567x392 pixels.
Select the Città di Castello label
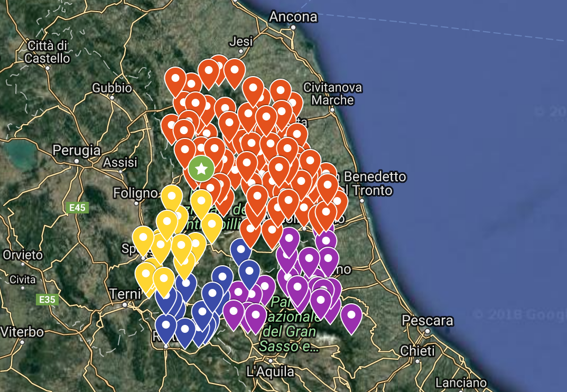(47, 52)
